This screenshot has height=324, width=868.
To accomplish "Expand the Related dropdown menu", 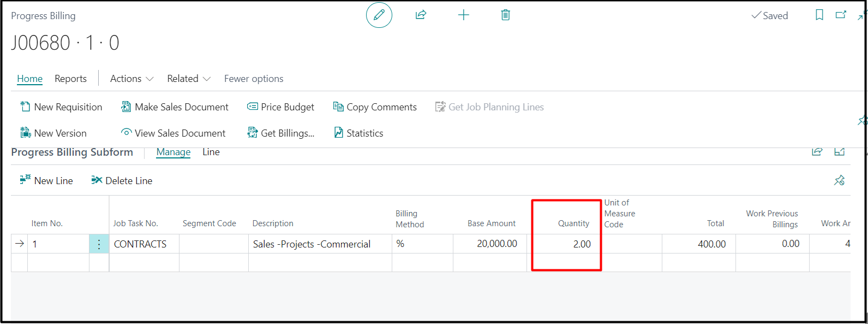I will tap(188, 79).
